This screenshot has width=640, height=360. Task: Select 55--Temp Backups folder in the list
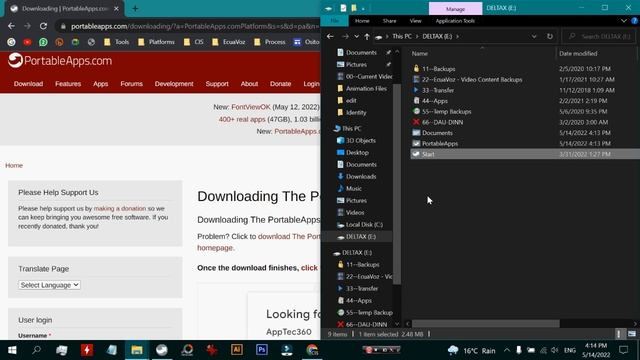point(447,111)
